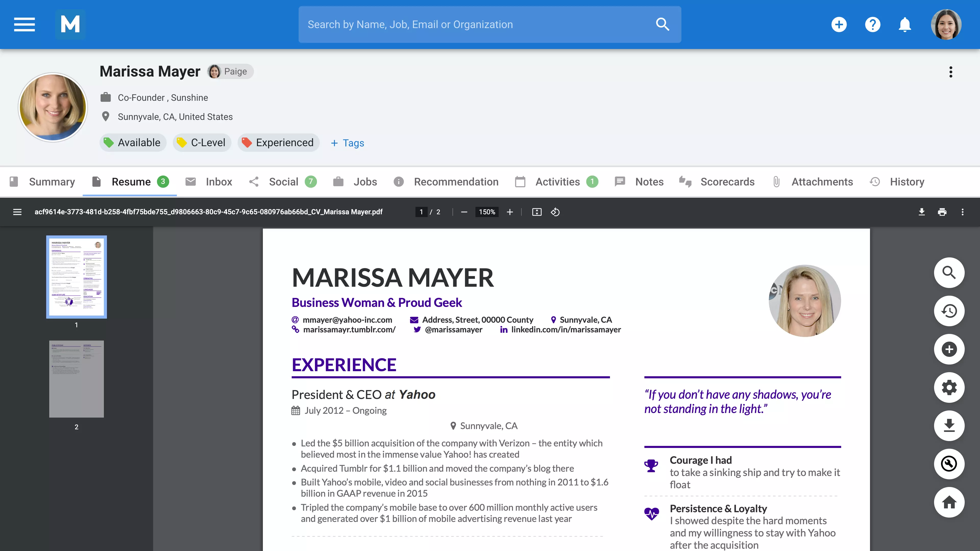
Task: Open notifications bell icon
Action: click(x=905, y=24)
